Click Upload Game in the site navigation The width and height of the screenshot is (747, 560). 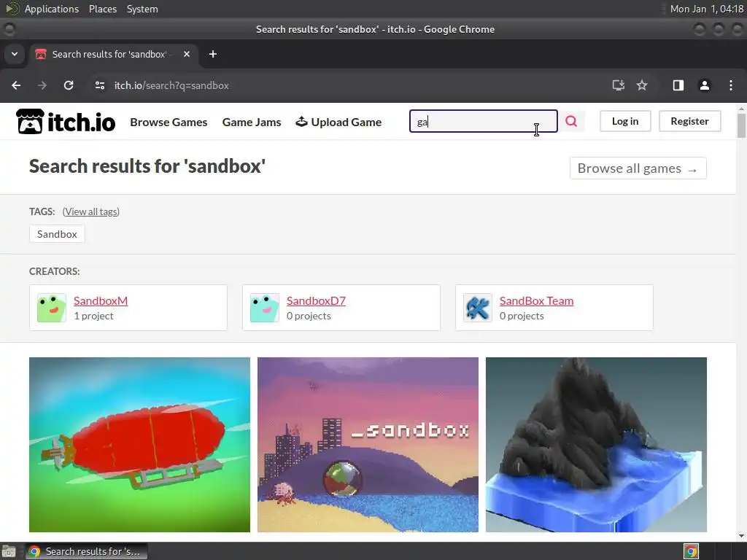coord(338,122)
